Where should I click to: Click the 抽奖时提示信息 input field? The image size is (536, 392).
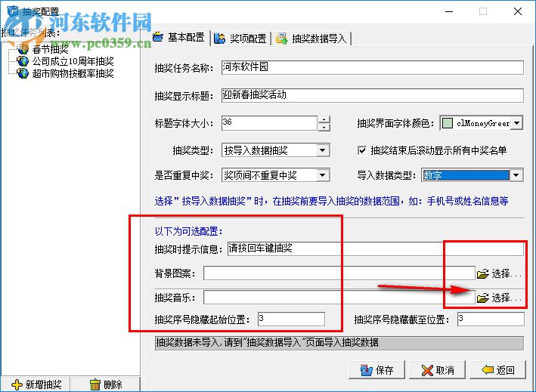click(375, 248)
